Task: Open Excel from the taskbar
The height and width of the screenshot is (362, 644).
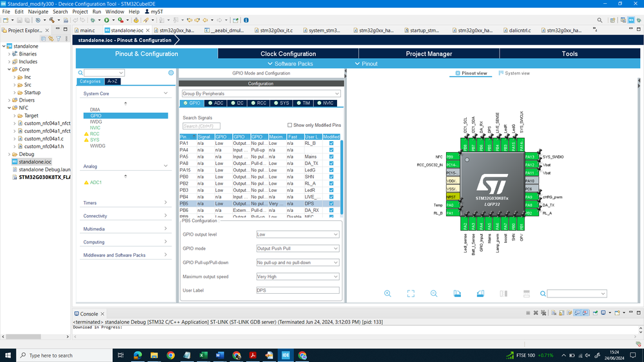Action: [x=203, y=355]
